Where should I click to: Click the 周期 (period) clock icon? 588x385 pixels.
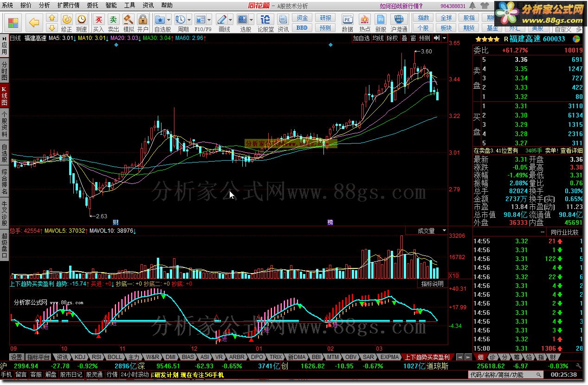[181, 19]
